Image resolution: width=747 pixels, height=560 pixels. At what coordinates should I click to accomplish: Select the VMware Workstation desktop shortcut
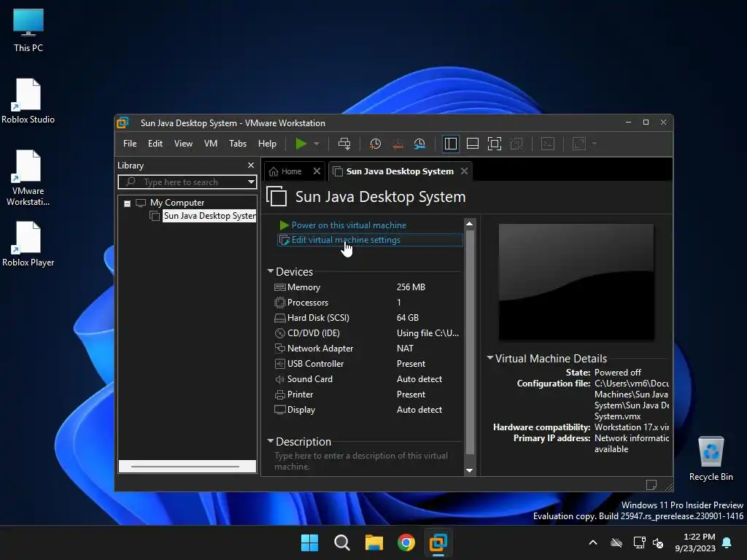(x=28, y=178)
